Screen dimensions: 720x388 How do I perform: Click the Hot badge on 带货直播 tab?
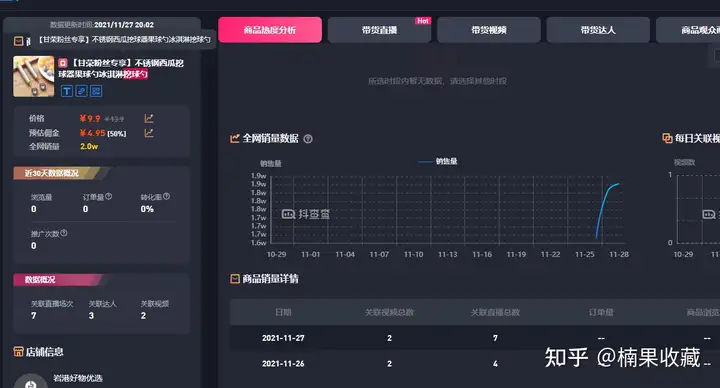pyautogui.click(x=423, y=21)
